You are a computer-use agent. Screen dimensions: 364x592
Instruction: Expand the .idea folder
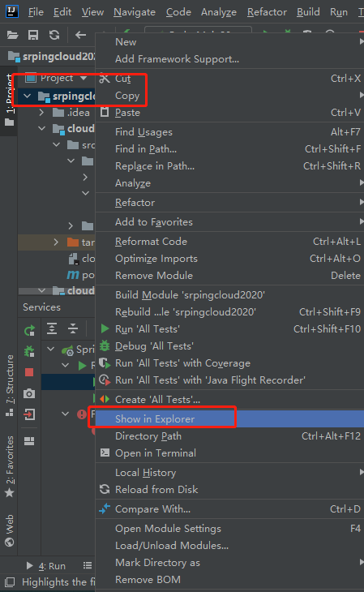[x=41, y=113]
